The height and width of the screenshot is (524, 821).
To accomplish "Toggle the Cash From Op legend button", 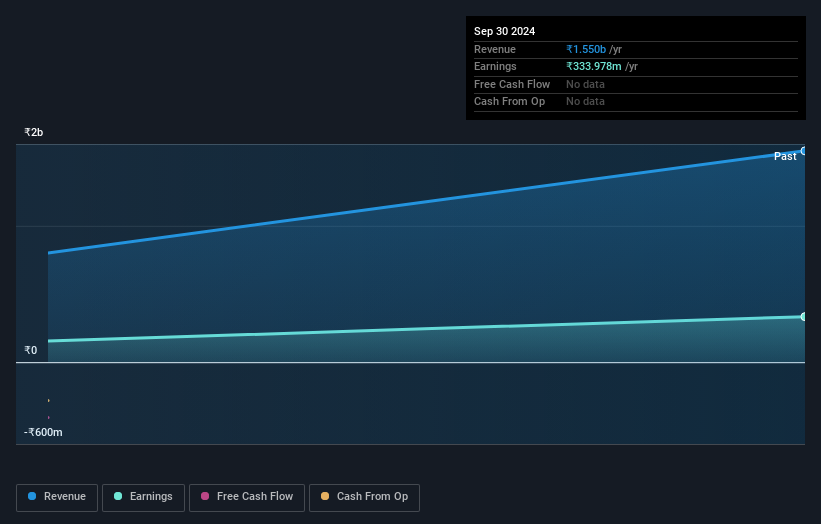I will coord(364,497).
